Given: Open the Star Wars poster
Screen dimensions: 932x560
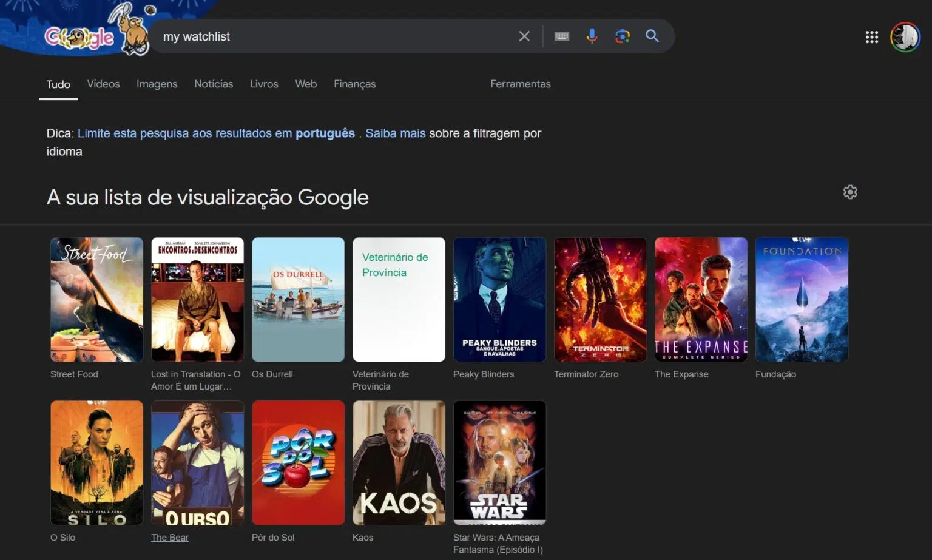Looking at the screenshot, I should click(x=500, y=463).
